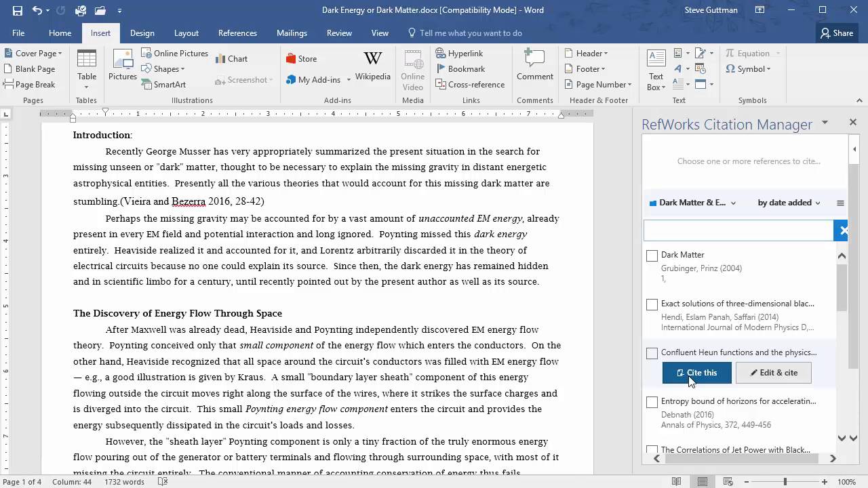Open the Office Store add-ins

302,59
